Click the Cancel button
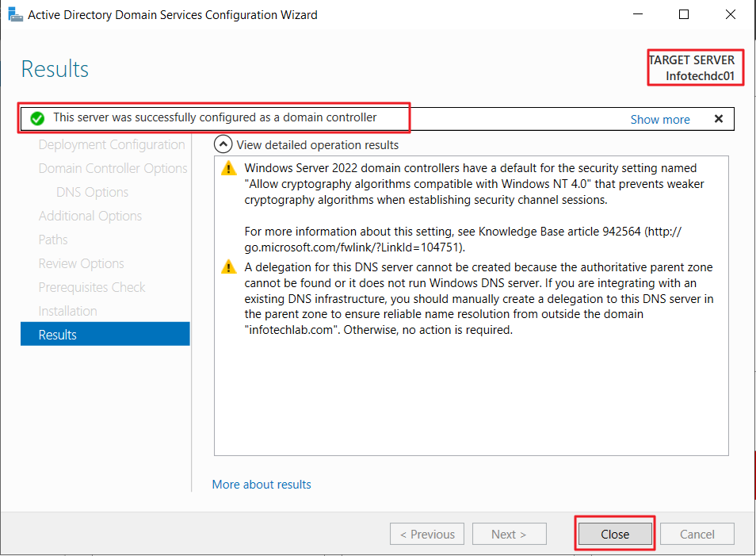This screenshot has width=756, height=556. [697, 534]
